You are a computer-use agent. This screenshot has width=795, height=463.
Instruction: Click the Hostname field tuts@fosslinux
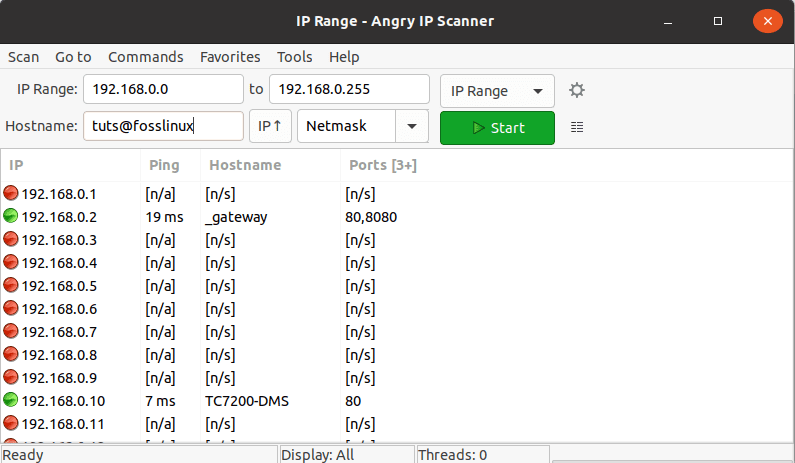(163, 126)
